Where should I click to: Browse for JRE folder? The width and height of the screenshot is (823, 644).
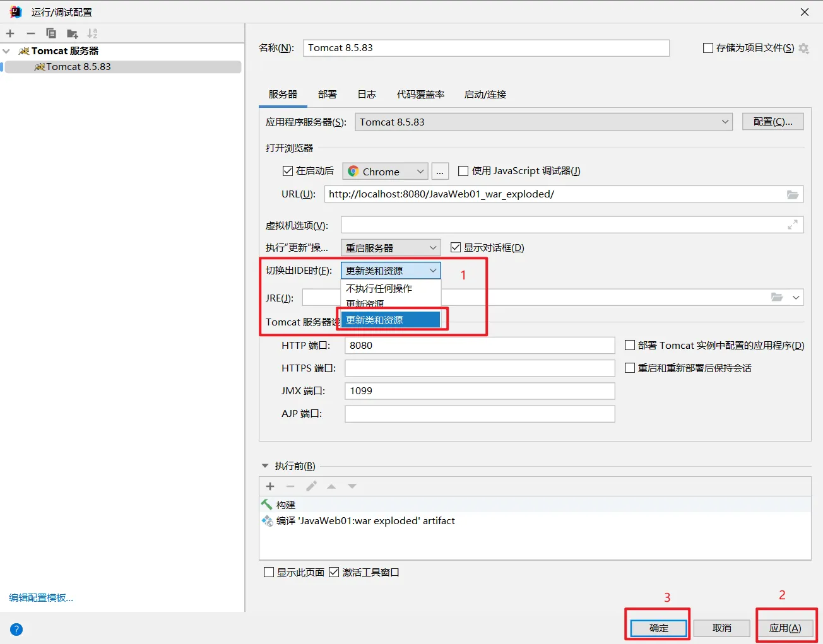coord(777,297)
